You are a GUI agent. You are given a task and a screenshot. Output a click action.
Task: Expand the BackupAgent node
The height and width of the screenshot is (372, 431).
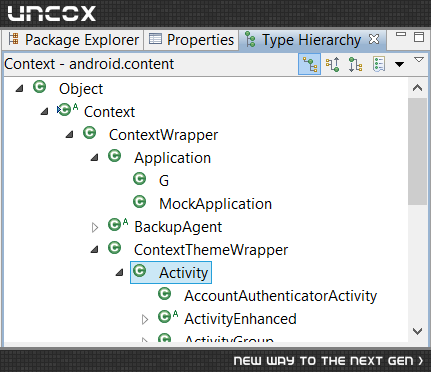95,227
